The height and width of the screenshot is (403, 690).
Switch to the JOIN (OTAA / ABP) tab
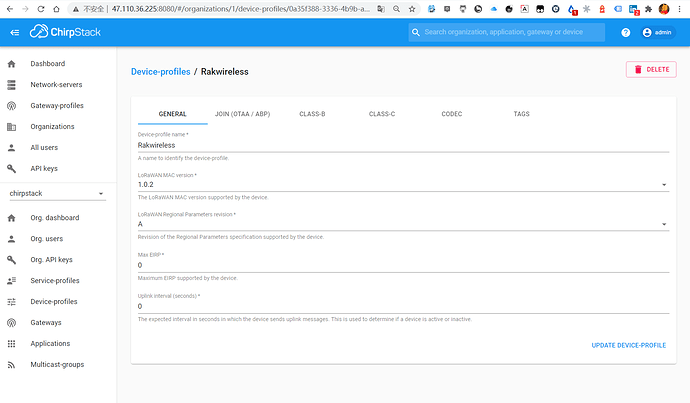[x=242, y=114]
